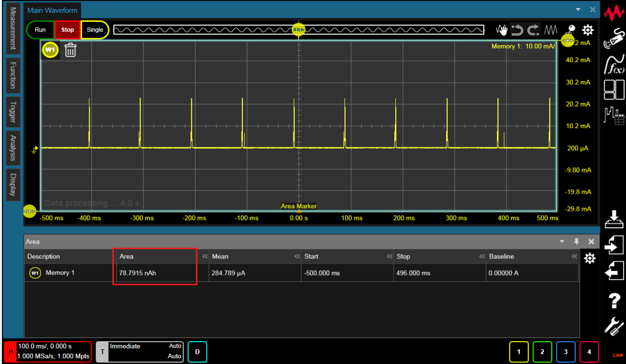
Task: Click the redo arrow icon
Action: pos(534,30)
